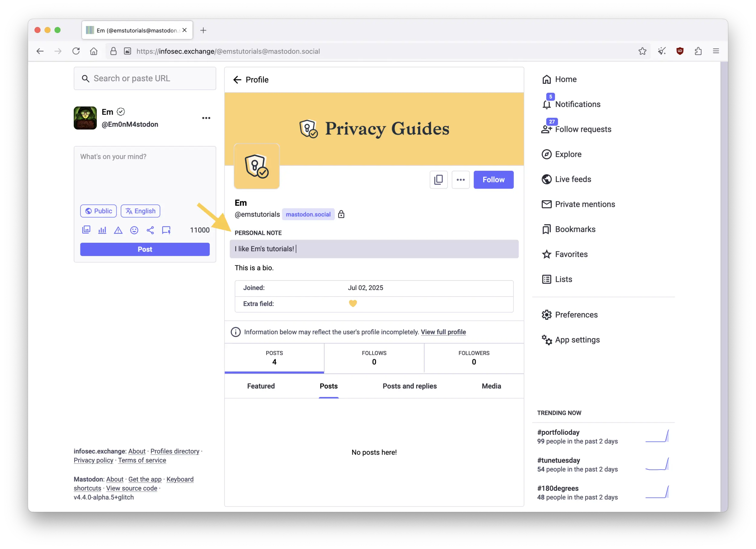Open the language selector showing English
The image size is (756, 549).
point(140,211)
